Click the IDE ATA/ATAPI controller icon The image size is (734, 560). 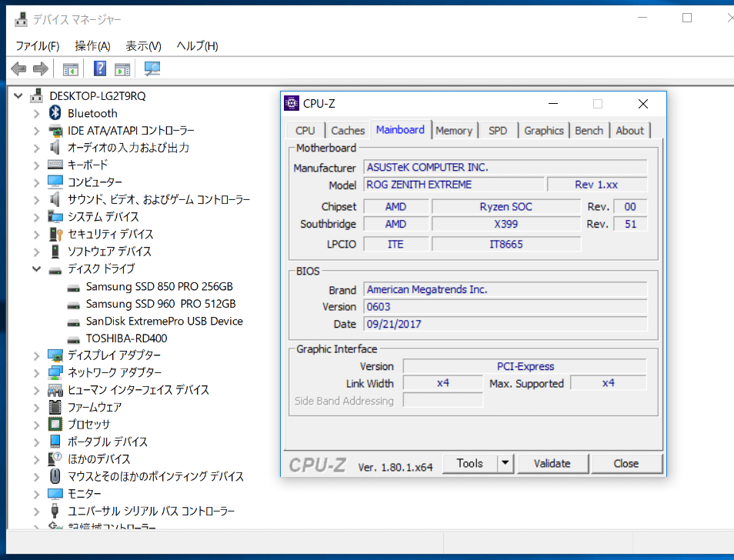pos(55,131)
